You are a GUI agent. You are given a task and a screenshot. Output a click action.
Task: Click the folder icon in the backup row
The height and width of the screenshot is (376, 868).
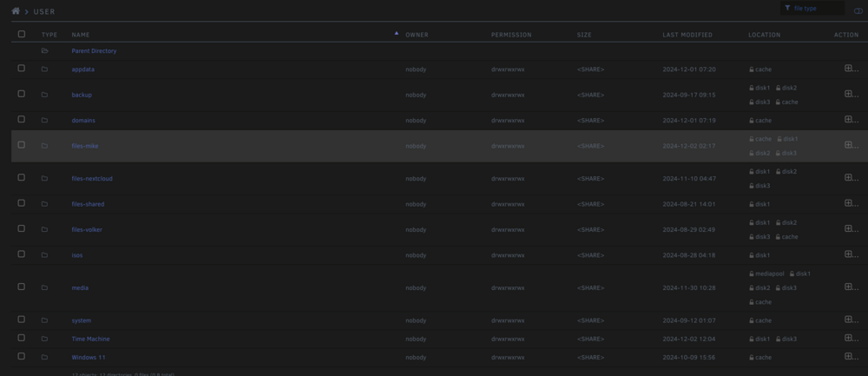click(44, 95)
